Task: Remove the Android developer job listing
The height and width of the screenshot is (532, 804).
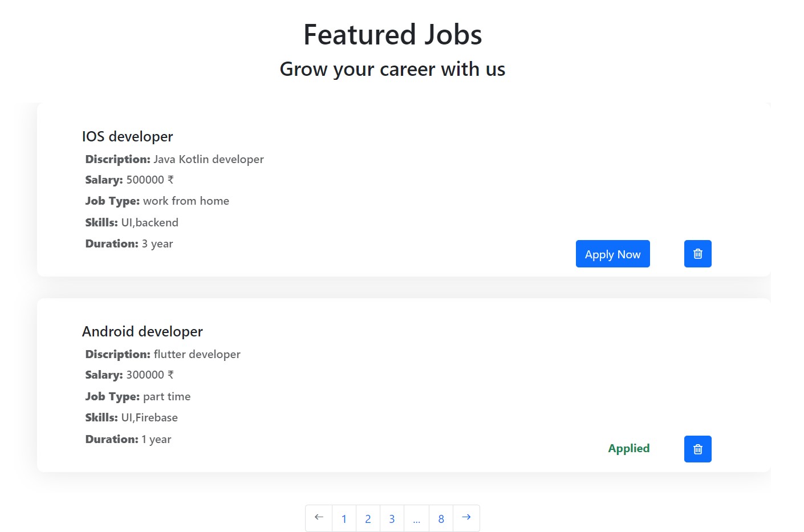Action: 697,449
